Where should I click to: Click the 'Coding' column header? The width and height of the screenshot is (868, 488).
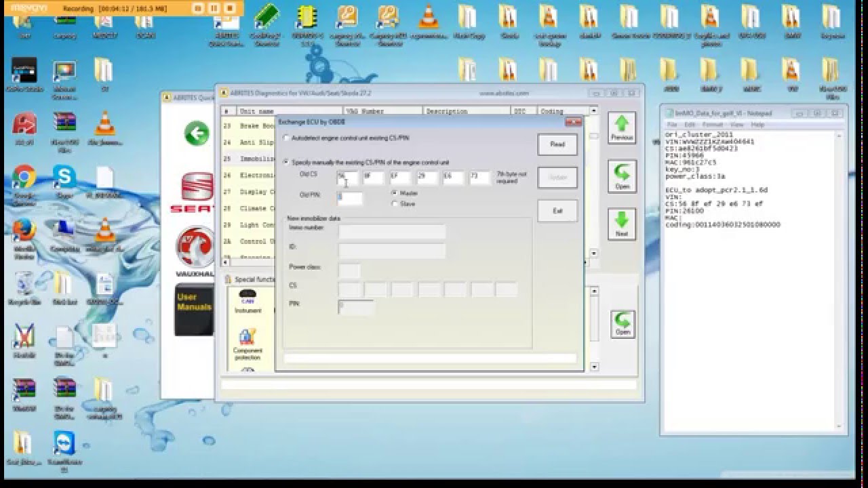point(564,111)
